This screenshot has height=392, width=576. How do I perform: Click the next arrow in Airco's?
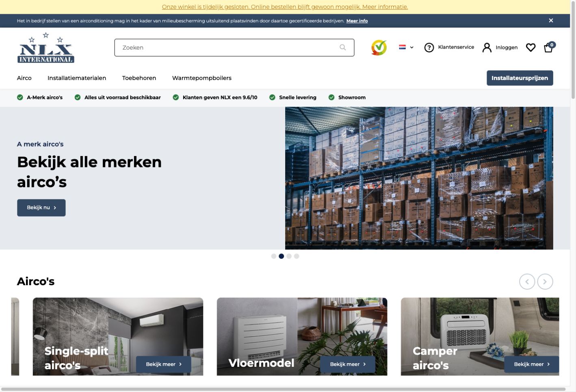click(545, 282)
